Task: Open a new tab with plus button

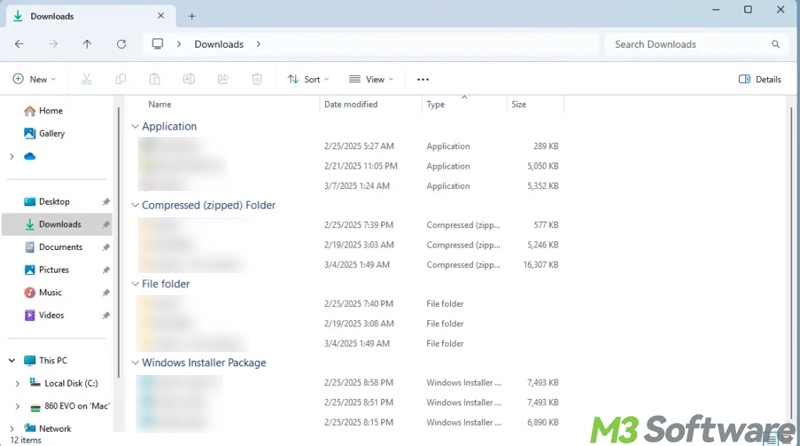Action: click(192, 16)
